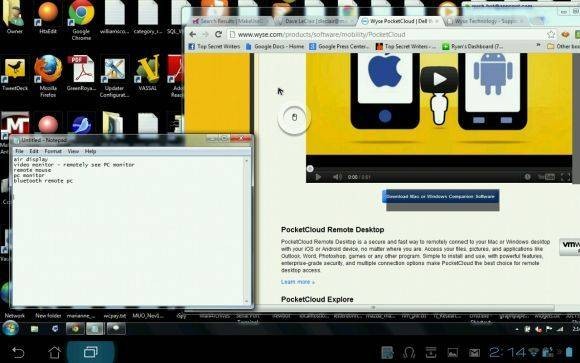Tap the Android recent apps button

[91, 352]
